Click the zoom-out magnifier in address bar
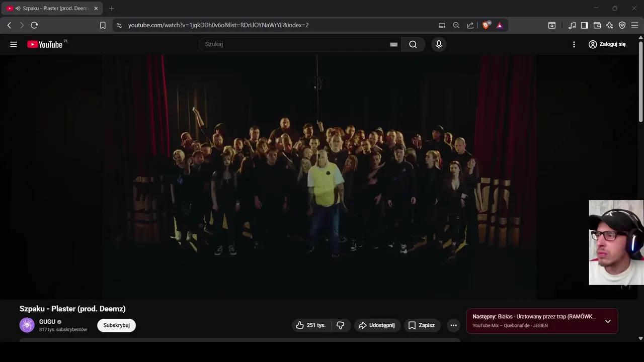 (x=456, y=25)
